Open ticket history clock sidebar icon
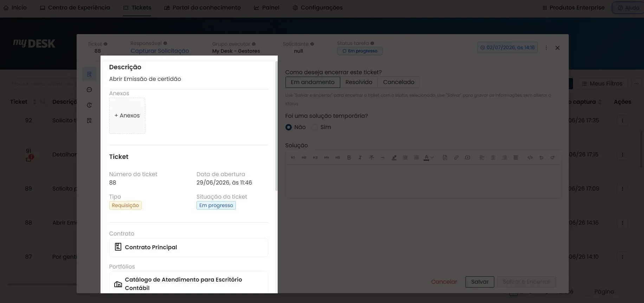644x303 pixels. tap(89, 105)
